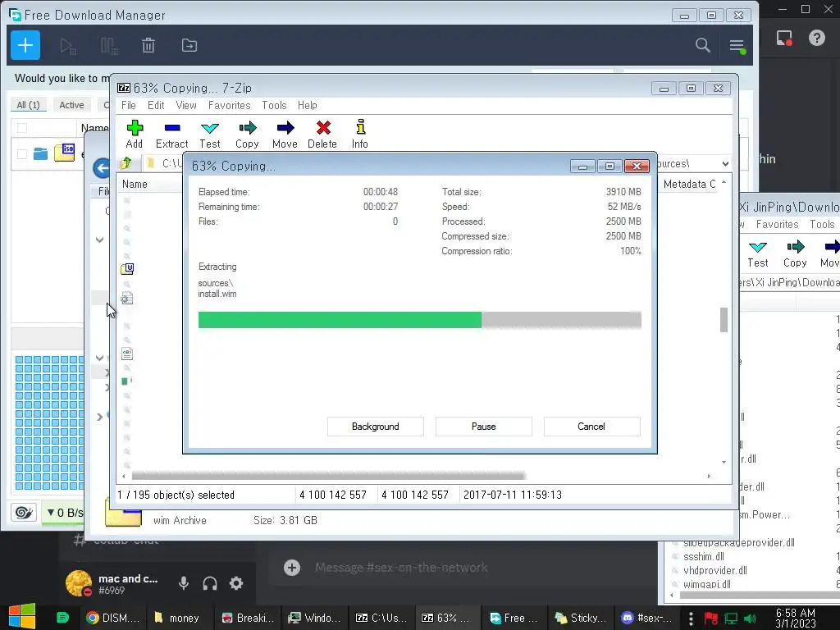Open the Free Download Manager hamburger menu
The height and width of the screenshot is (630, 840).
[737, 46]
